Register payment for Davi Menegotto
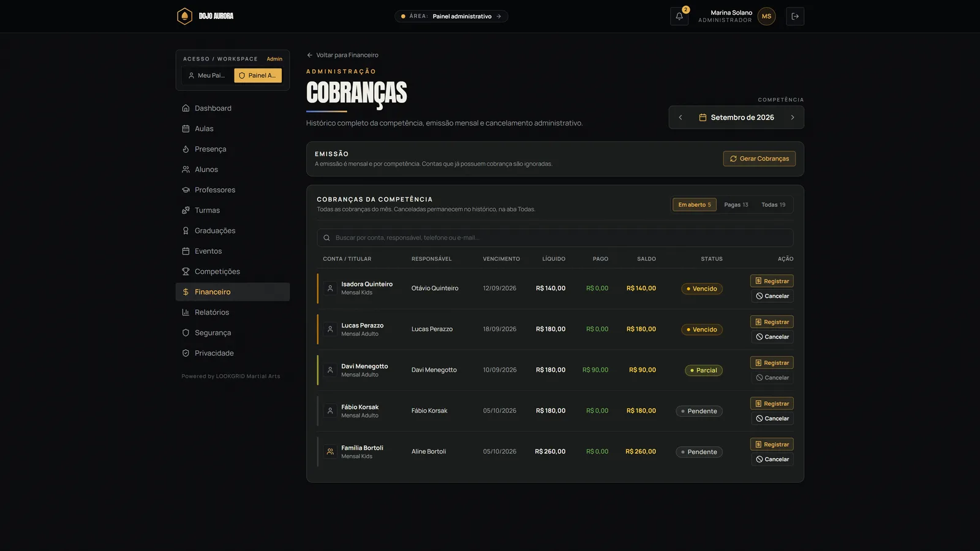 (x=772, y=363)
